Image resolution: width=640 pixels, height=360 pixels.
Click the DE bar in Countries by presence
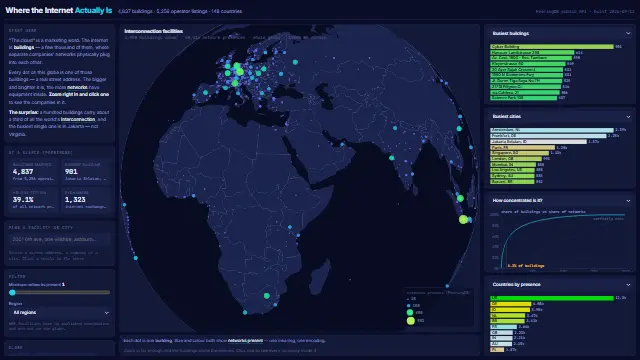[x=510, y=304]
